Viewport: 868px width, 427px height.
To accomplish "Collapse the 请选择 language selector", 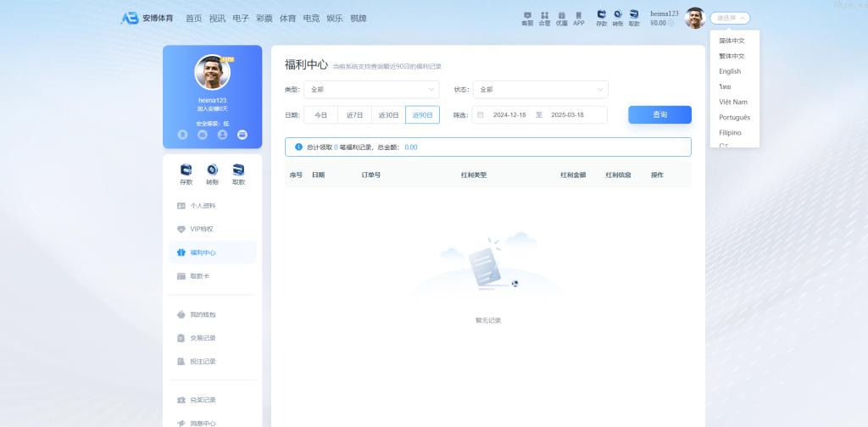I will click(730, 18).
